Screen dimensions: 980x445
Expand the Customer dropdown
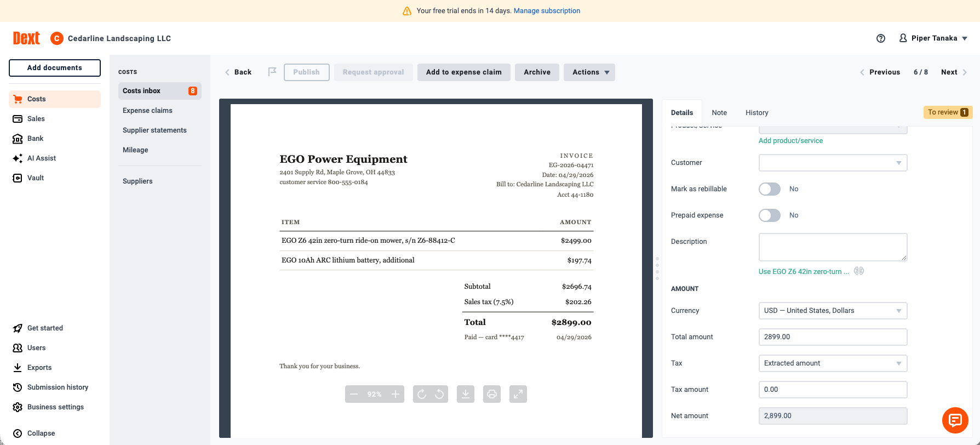[x=833, y=163]
